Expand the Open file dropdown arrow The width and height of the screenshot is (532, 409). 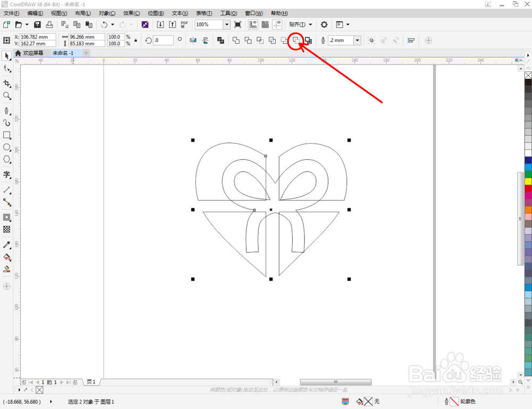click(27, 24)
